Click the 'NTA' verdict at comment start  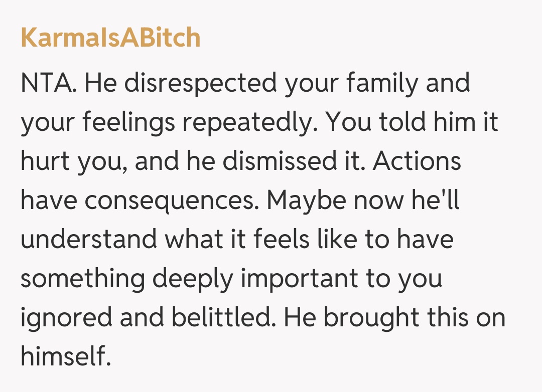click(x=47, y=83)
